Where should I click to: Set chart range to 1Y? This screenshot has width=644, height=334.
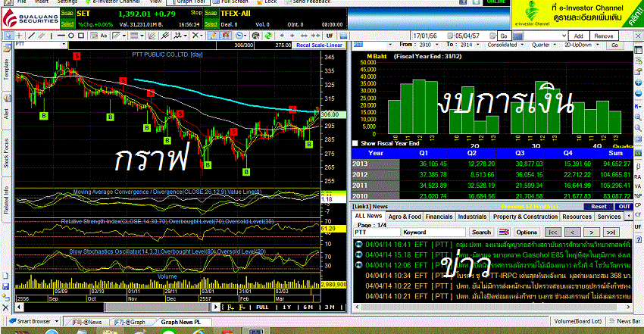click(286, 307)
